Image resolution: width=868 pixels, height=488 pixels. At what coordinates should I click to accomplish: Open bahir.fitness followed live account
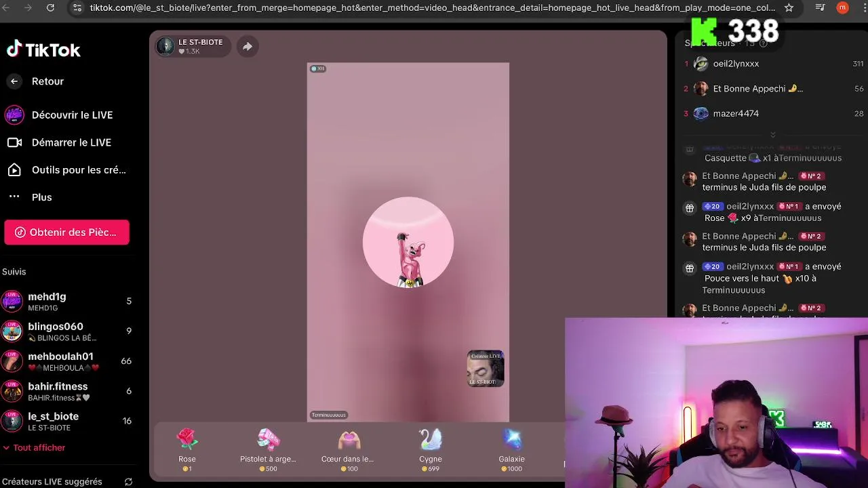pyautogui.click(x=68, y=391)
